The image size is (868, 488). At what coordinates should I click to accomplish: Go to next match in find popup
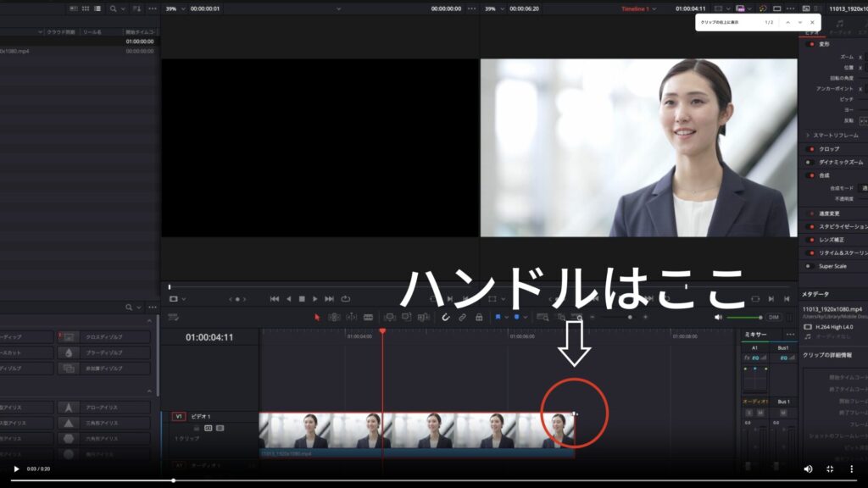[x=800, y=23]
